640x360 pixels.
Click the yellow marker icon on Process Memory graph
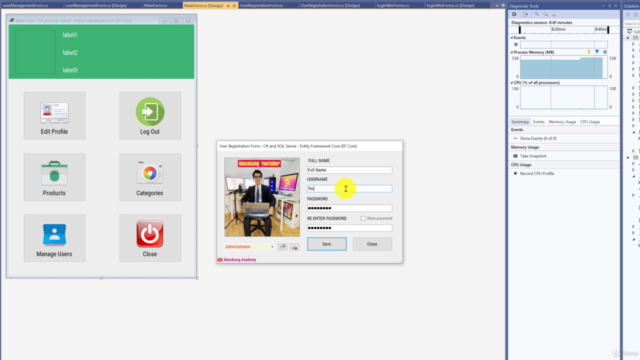tap(589, 52)
